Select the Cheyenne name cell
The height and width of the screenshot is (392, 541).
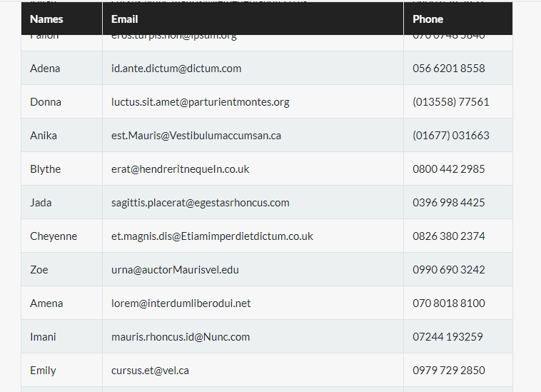click(62, 236)
